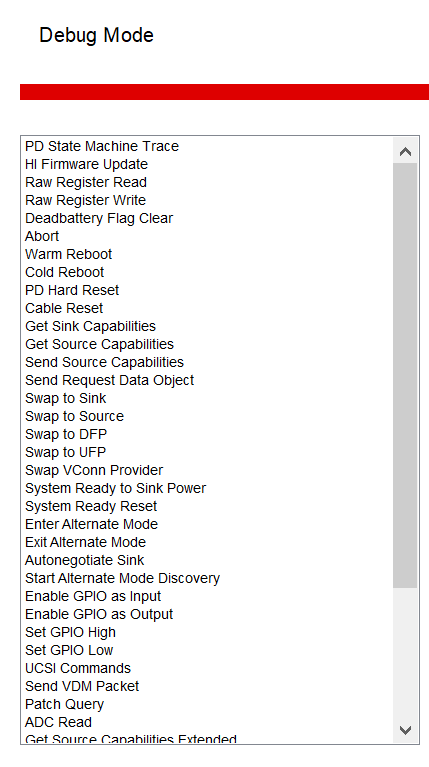Select HI Firmware Update entry
The width and height of the screenshot is (429, 767).
[87, 164]
